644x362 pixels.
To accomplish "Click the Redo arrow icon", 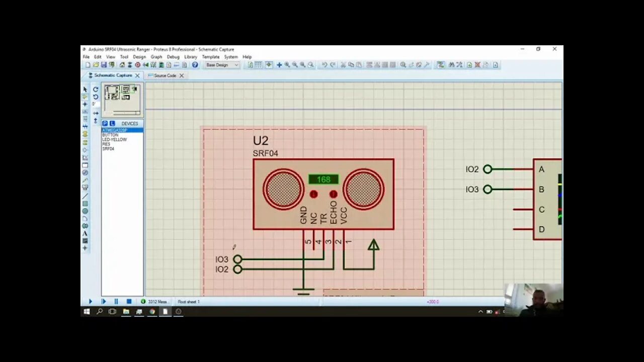I will coord(333,65).
